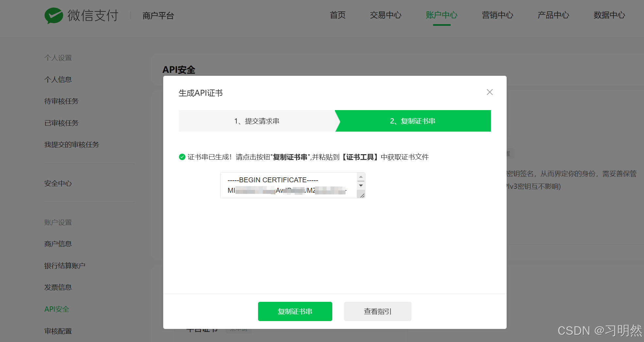This screenshot has height=342, width=644.
Task: Click the 复制证书串 green button
Action: click(x=295, y=311)
